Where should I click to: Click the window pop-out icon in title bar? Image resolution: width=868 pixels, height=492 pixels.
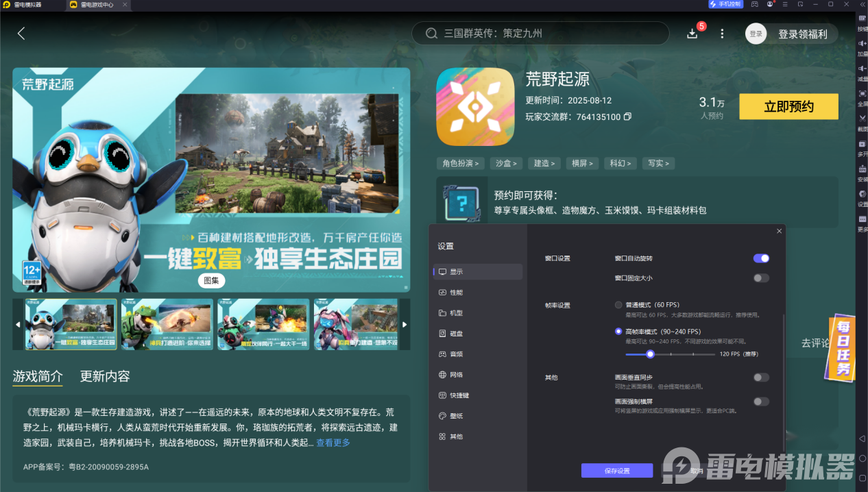(x=800, y=4)
